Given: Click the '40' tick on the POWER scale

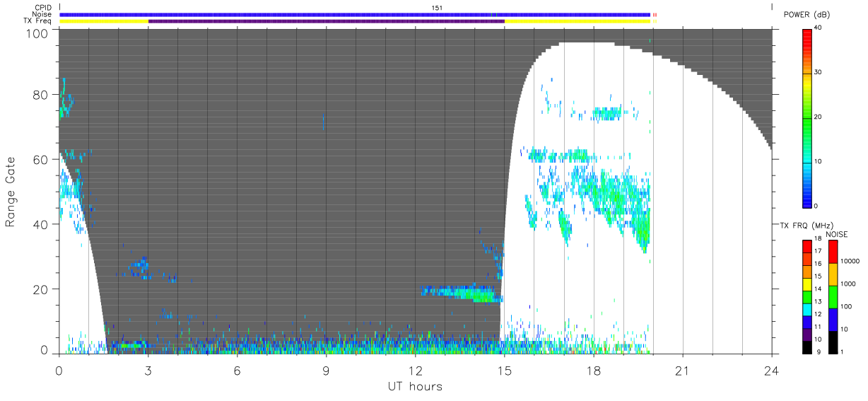Looking at the screenshot, I should pos(819,28).
